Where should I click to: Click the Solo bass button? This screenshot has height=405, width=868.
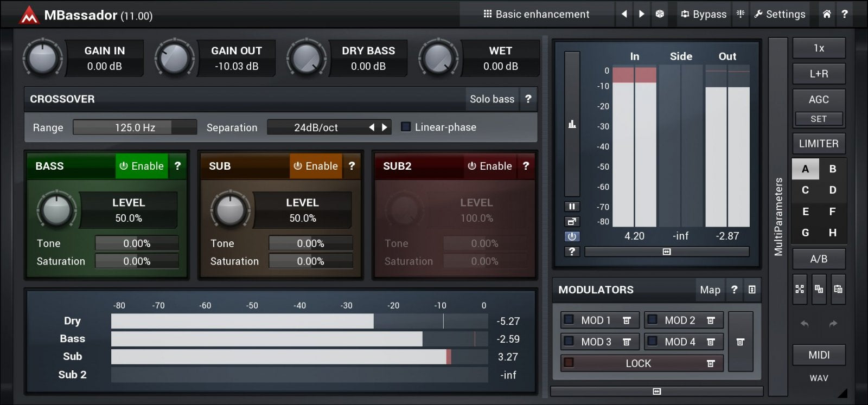point(492,99)
